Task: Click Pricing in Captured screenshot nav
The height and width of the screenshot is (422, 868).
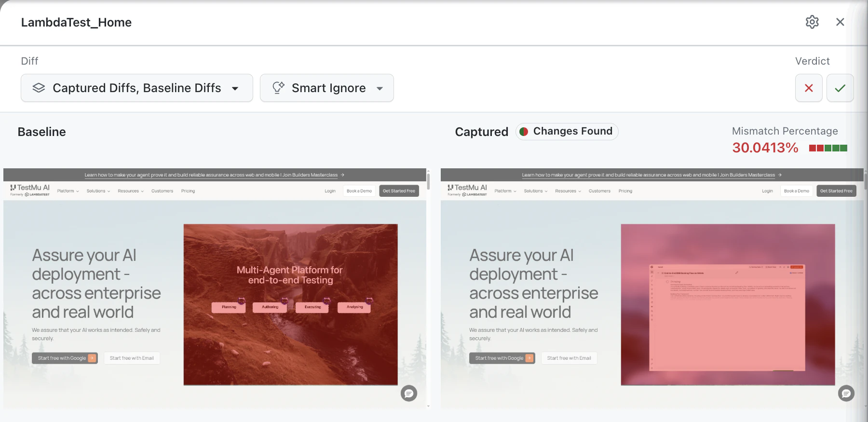Action: coord(625,191)
